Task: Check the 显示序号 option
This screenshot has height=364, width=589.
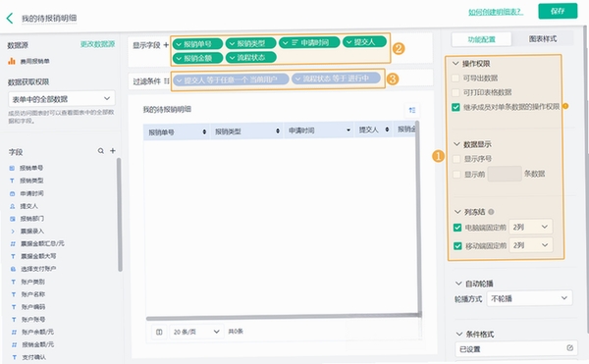Action: [456, 159]
